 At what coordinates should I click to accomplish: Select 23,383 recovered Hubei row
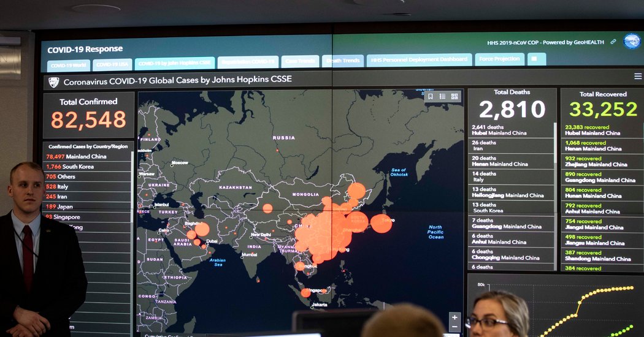pos(602,130)
